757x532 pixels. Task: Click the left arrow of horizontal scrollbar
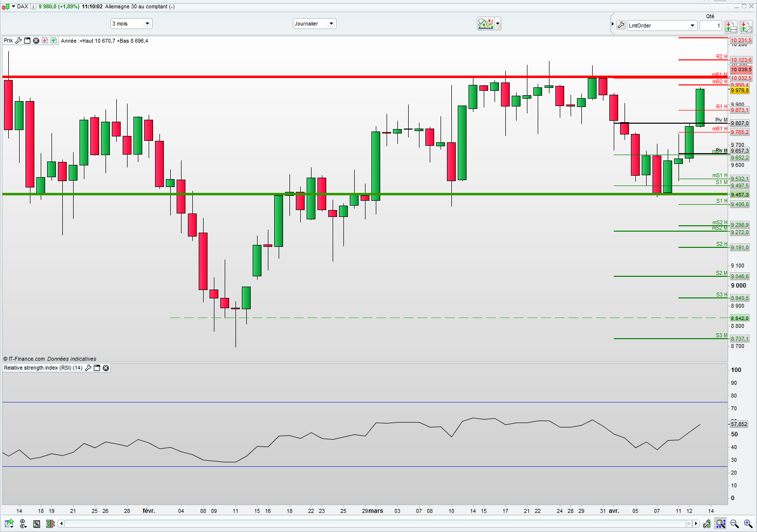[61, 524]
